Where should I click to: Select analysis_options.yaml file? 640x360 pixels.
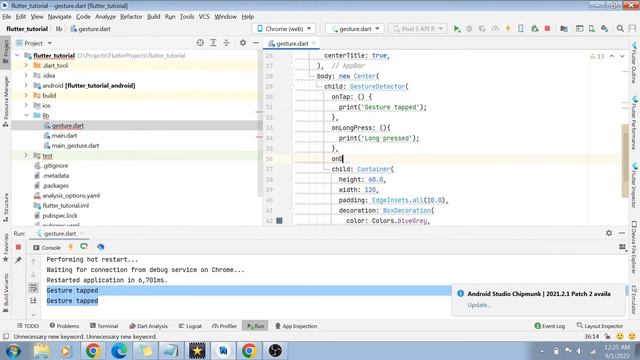click(71, 196)
